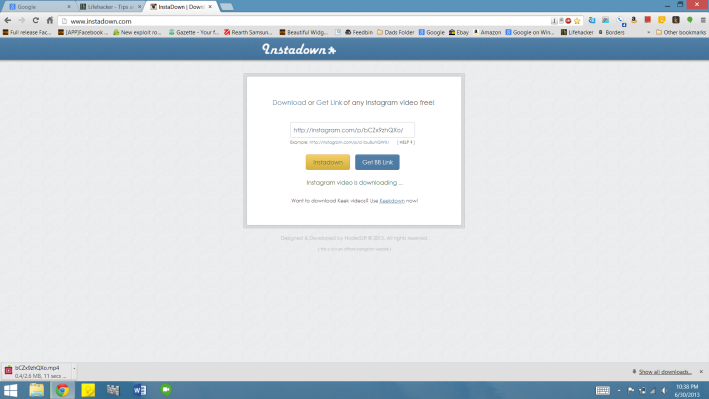Click the red book extension icon
The image size is (709, 399).
click(648, 20)
